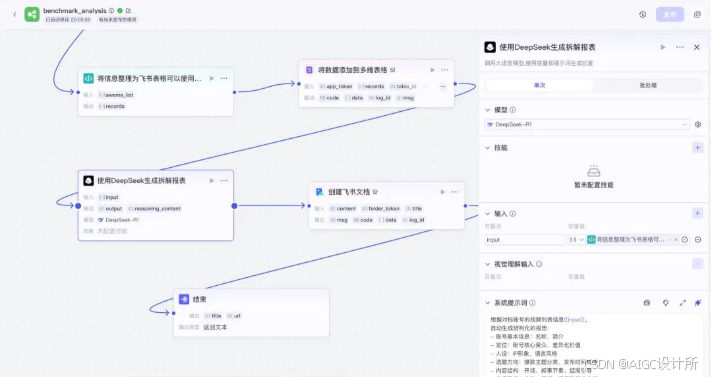The height and width of the screenshot is (377, 711).
Task: Switch to the 单次 mode tab
Action: click(x=540, y=85)
